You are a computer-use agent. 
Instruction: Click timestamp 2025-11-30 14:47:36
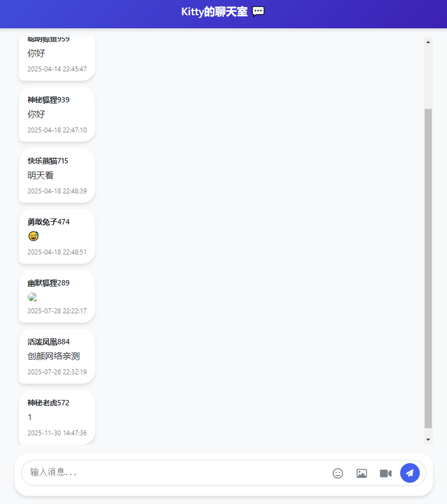coord(57,433)
